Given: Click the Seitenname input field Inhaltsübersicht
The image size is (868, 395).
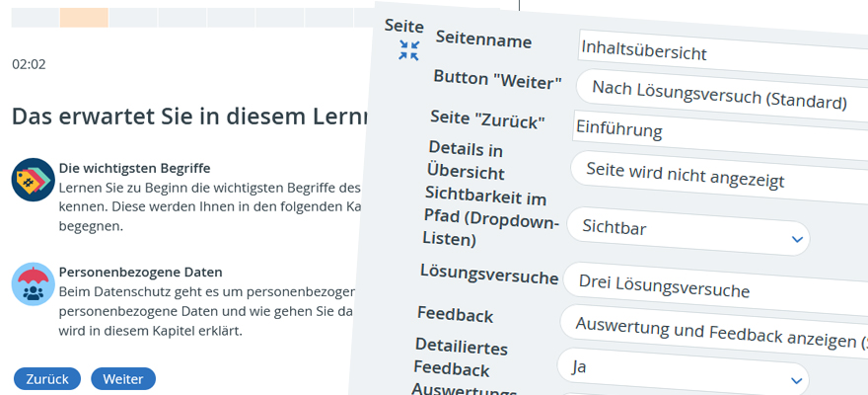Looking at the screenshot, I should coord(722,53).
